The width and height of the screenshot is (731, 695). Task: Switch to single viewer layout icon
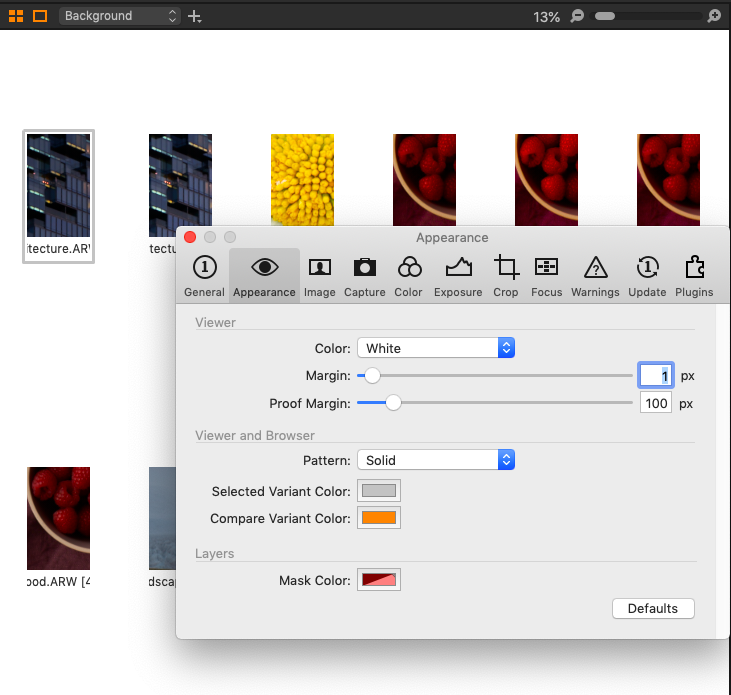pos(40,16)
